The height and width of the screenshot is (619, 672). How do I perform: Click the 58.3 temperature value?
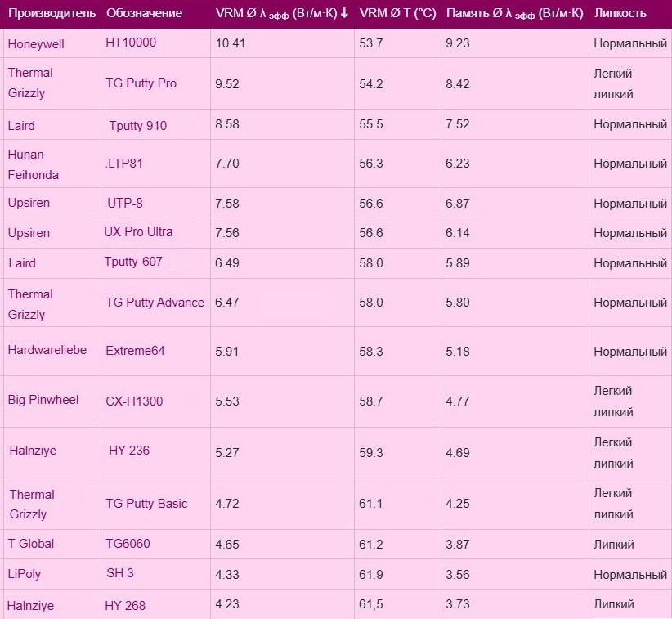tap(371, 352)
